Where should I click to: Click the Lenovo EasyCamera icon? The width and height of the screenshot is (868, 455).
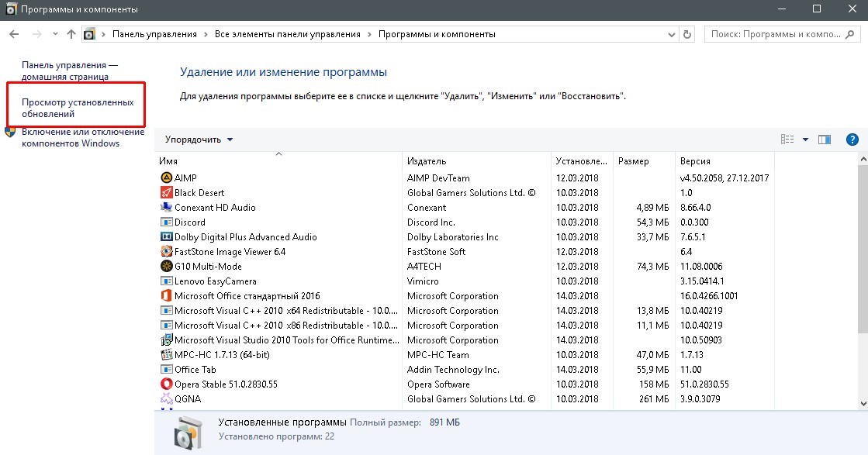click(x=166, y=281)
